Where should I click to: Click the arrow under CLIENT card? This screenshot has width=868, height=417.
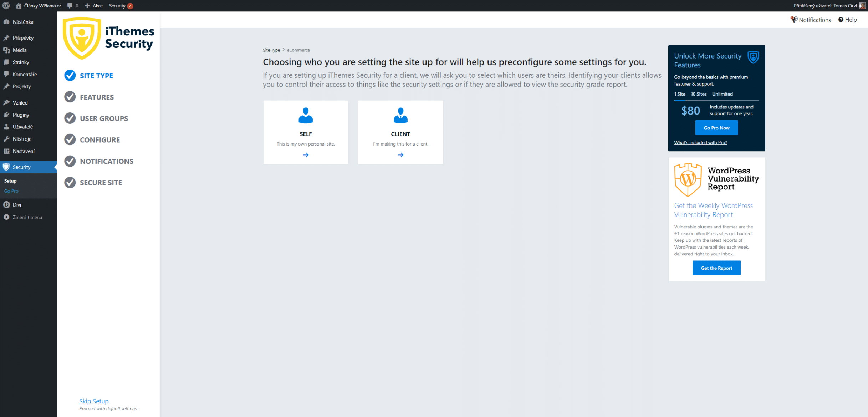(400, 155)
